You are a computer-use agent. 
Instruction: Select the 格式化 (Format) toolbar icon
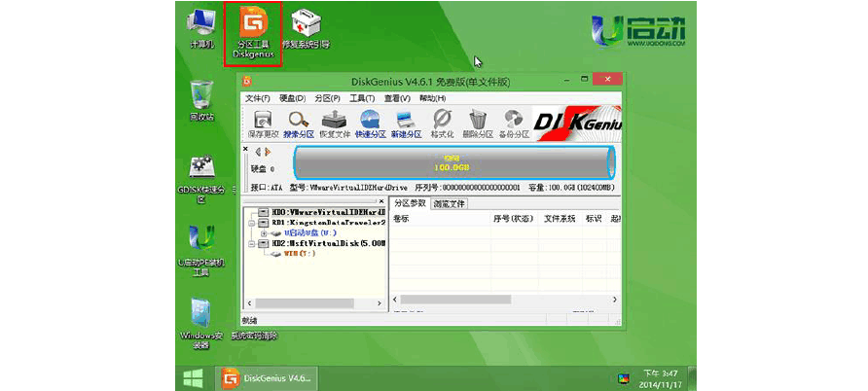pos(442,124)
